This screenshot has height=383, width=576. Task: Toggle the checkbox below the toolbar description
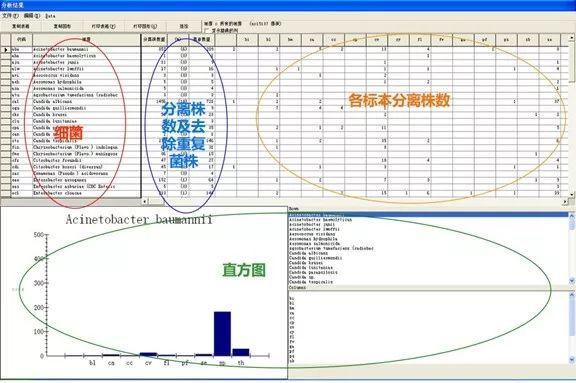point(207,30)
